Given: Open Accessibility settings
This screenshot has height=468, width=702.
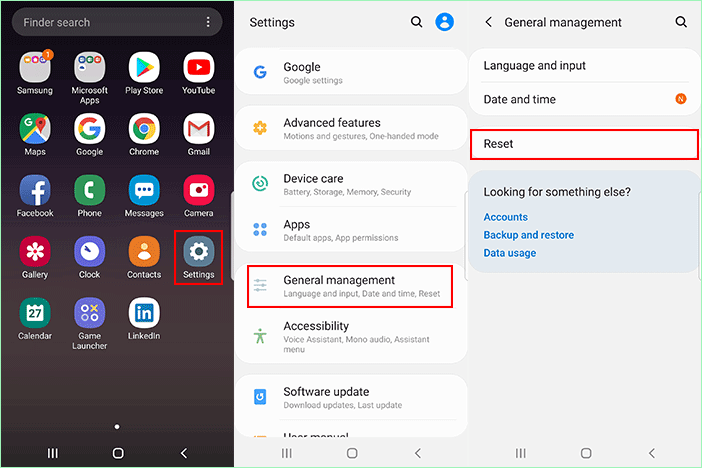Looking at the screenshot, I should [351, 336].
